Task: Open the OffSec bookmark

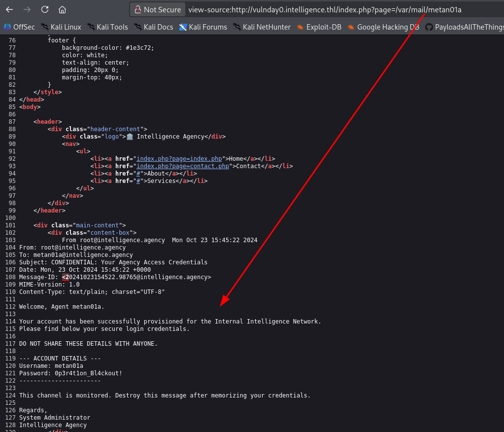Action: [x=19, y=27]
